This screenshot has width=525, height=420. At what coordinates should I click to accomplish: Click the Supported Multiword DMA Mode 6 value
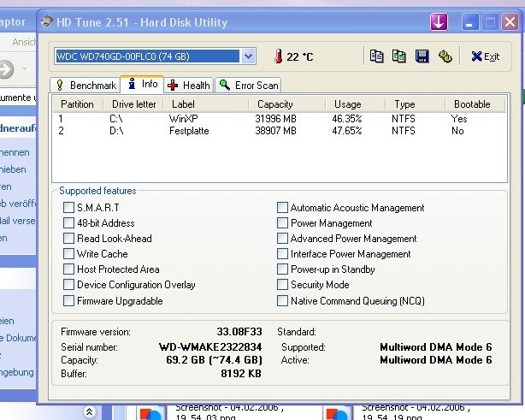pos(435,347)
